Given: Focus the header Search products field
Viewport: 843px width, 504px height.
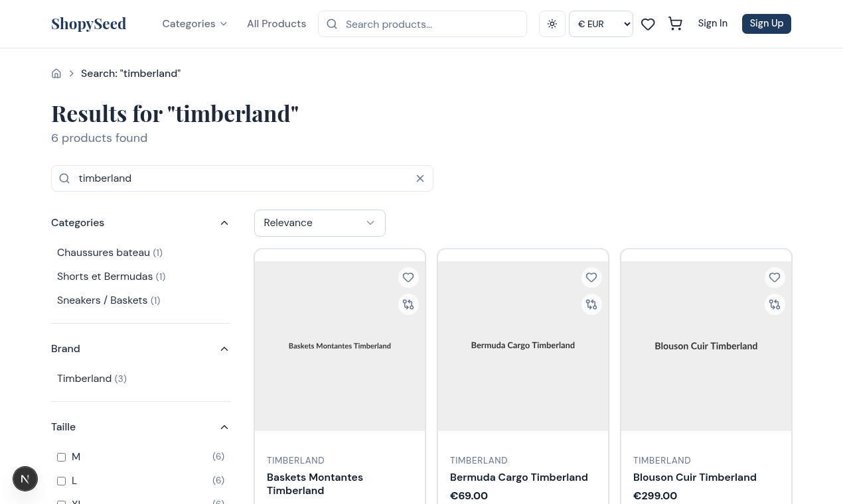Looking at the screenshot, I should pos(422,24).
